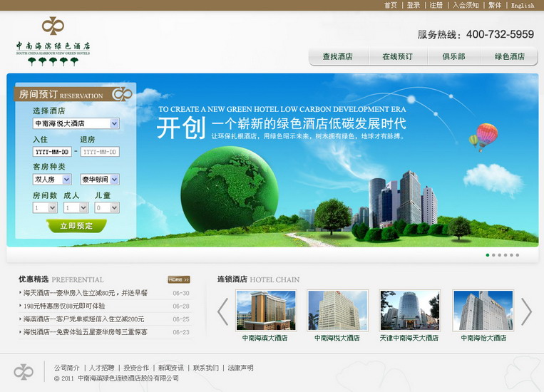The width and height of the screenshot is (544, 392).
Task: Click the 入住 check-in date field
Action: tap(52, 152)
